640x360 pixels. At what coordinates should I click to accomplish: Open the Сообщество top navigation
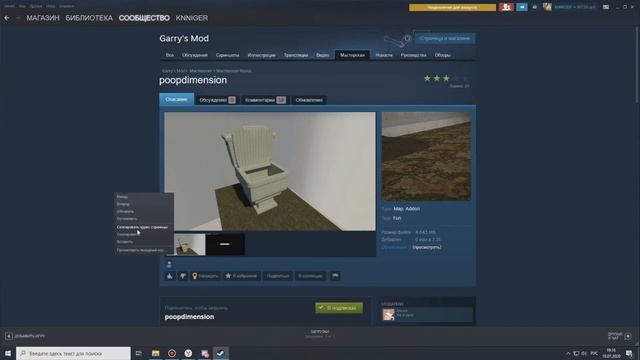[144, 18]
